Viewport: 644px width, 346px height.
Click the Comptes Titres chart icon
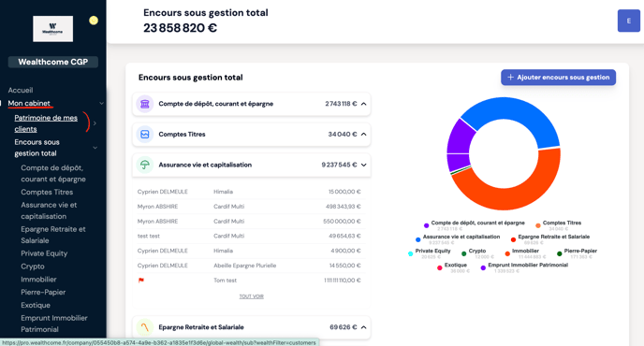click(144, 135)
